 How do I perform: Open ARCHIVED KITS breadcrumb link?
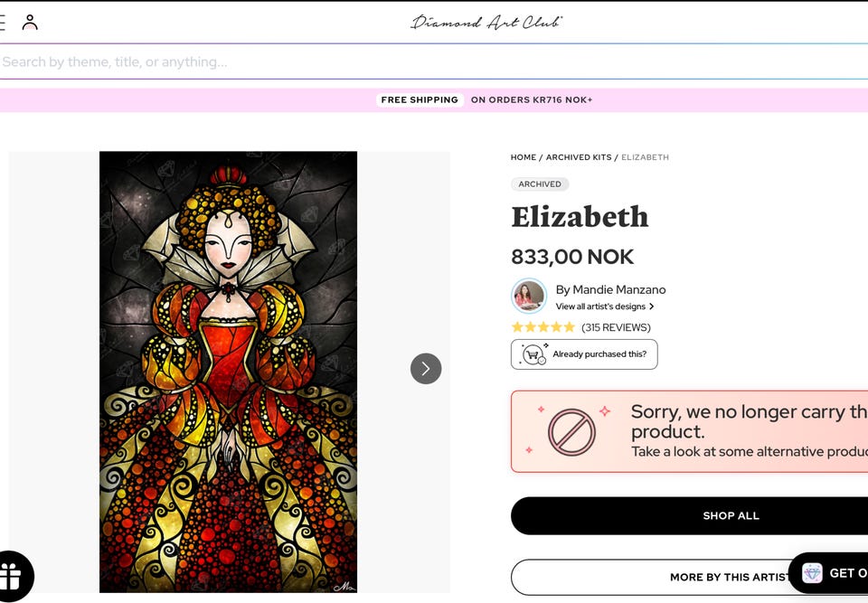click(579, 157)
